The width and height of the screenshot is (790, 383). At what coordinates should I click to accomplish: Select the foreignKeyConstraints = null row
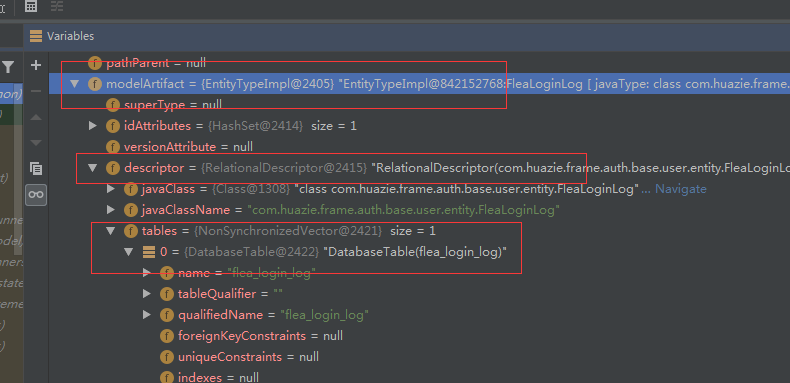(x=419, y=336)
